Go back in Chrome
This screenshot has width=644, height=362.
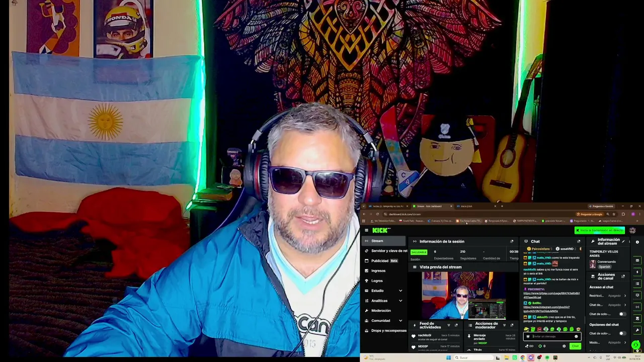364,214
